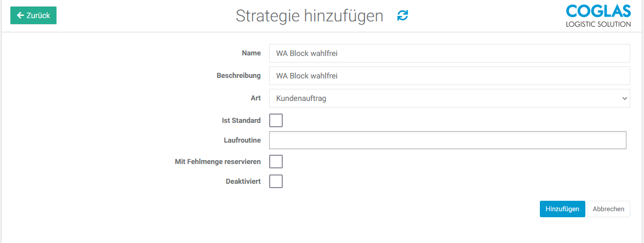644x243 pixels.
Task: Enable the Ist Standard checkbox
Action: click(x=276, y=120)
